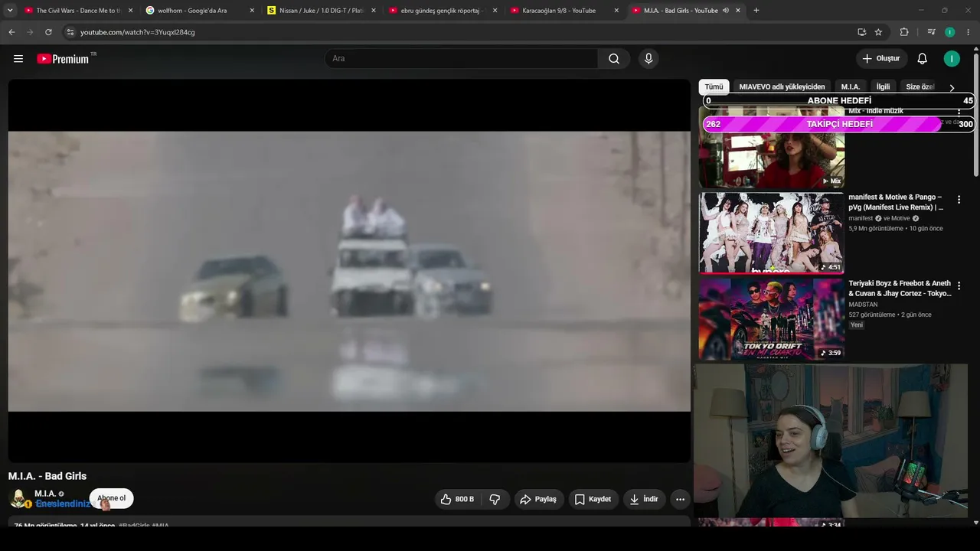Click the search magnifier button

(x=614, y=59)
